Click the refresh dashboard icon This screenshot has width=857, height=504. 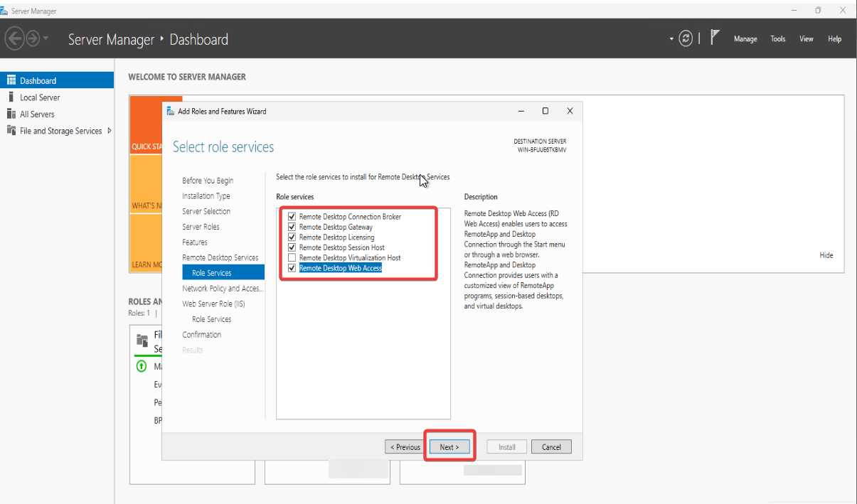pyautogui.click(x=686, y=39)
